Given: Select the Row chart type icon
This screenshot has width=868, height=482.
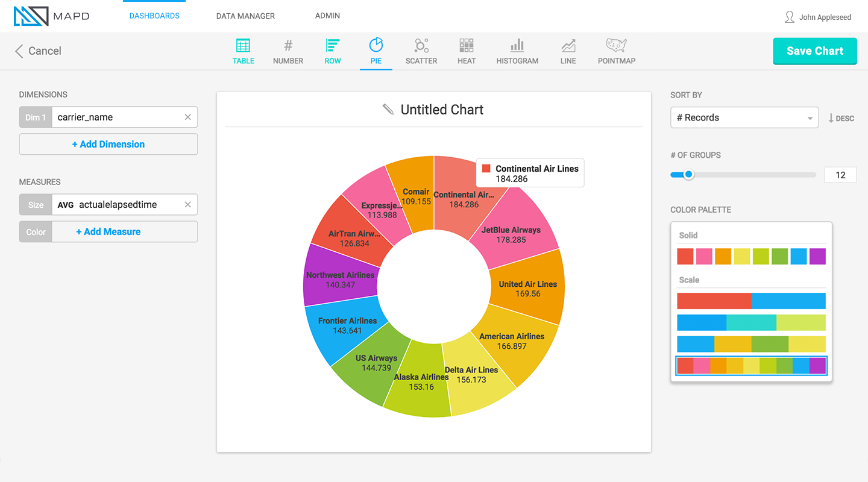Looking at the screenshot, I should click(333, 46).
